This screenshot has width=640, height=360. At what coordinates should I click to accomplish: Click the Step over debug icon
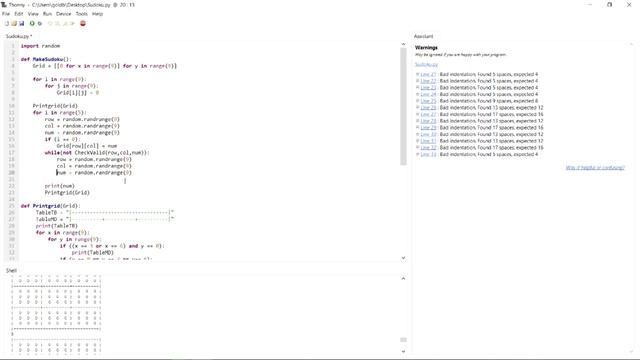click(50, 24)
